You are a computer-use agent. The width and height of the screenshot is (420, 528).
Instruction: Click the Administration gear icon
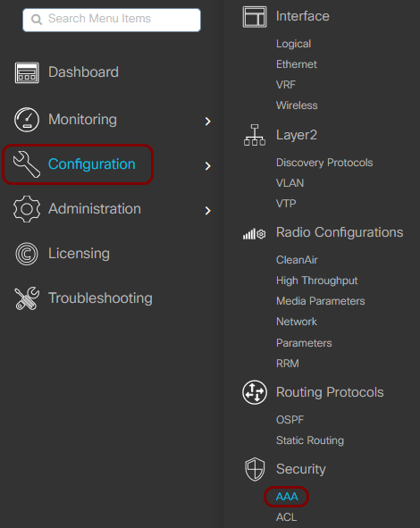point(27,209)
